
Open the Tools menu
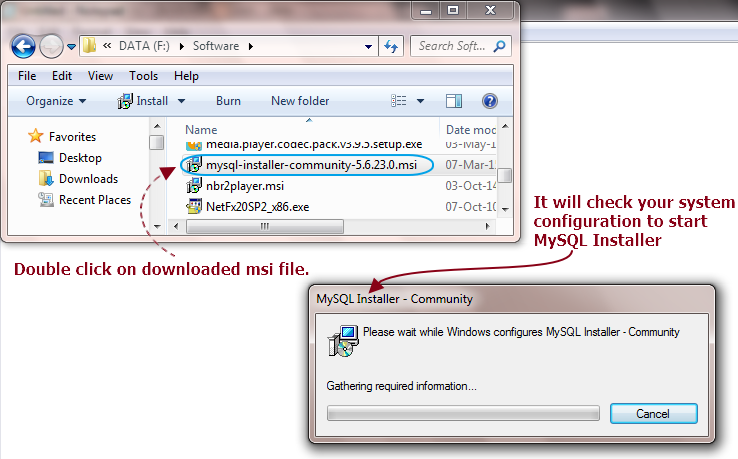click(x=144, y=76)
